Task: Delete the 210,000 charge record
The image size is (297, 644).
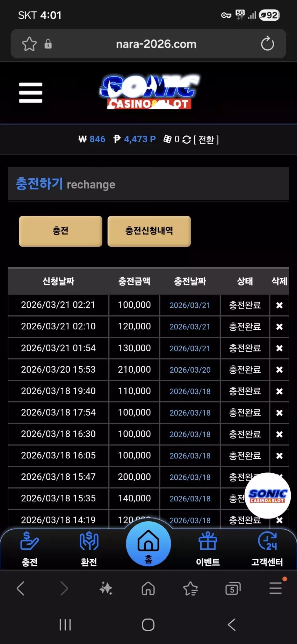Action: click(279, 370)
